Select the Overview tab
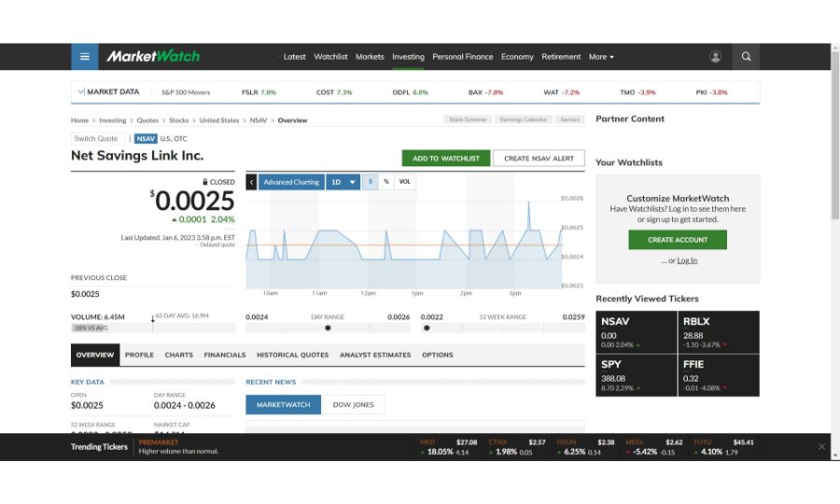The image size is (840, 504). 95,355
